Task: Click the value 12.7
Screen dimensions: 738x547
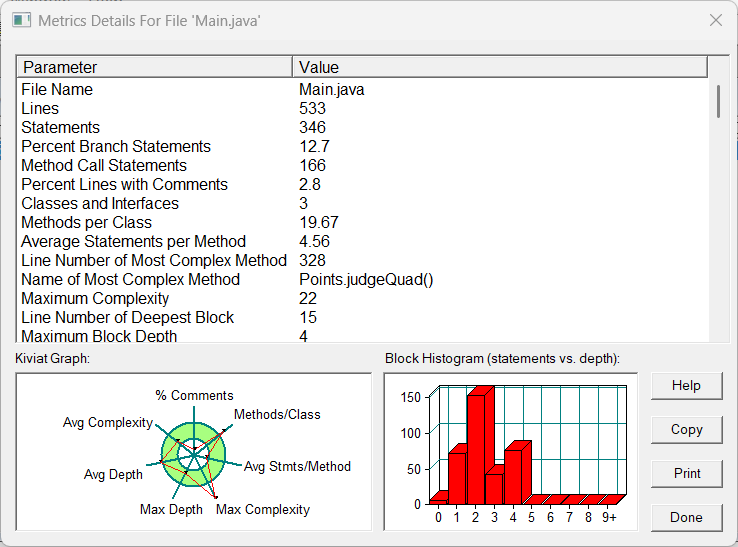Action: [x=314, y=146]
